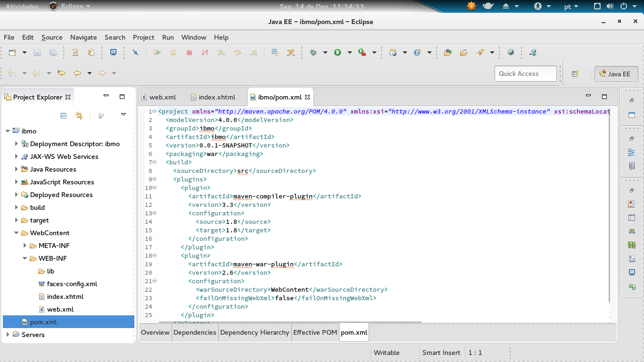
Task: Click the Step Over icon
Action: point(237,53)
